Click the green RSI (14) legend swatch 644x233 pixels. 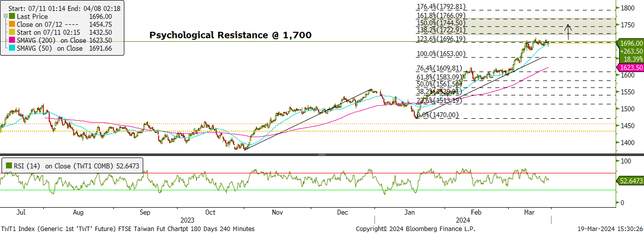(8, 166)
